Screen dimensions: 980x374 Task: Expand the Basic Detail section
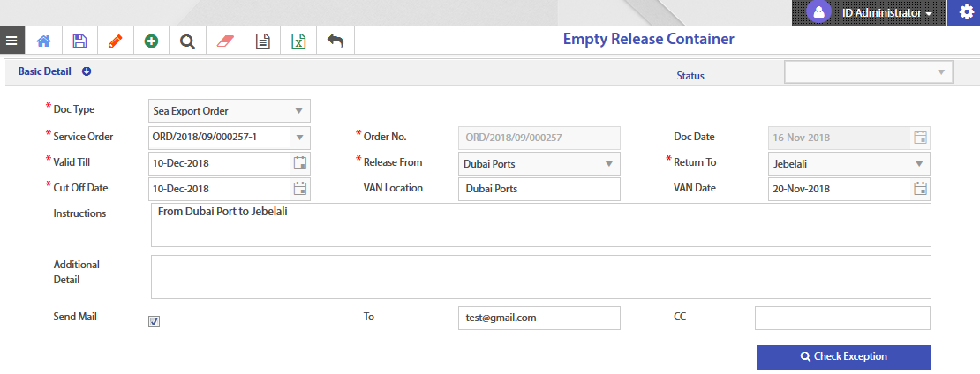[x=87, y=71]
